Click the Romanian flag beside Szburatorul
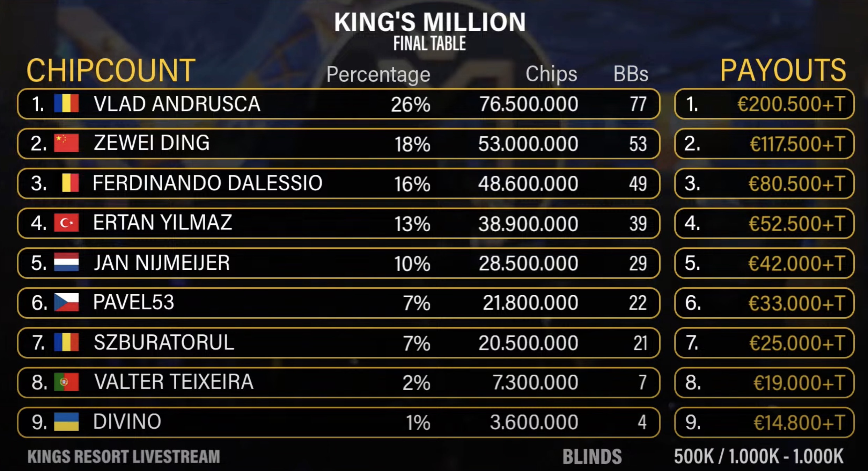 (x=66, y=342)
